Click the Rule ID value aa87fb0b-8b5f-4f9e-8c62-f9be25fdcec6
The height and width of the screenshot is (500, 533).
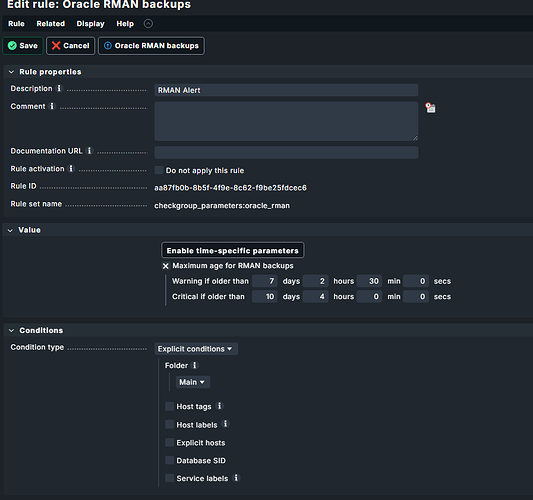[230, 188]
